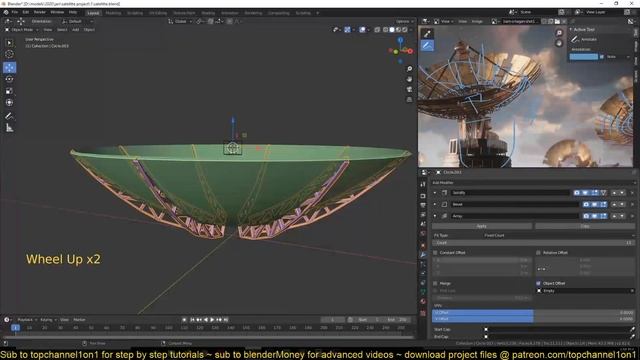This screenshot has height=360, width=640.
Task: Click the Count value field
Action: click(x=533, y=243)
